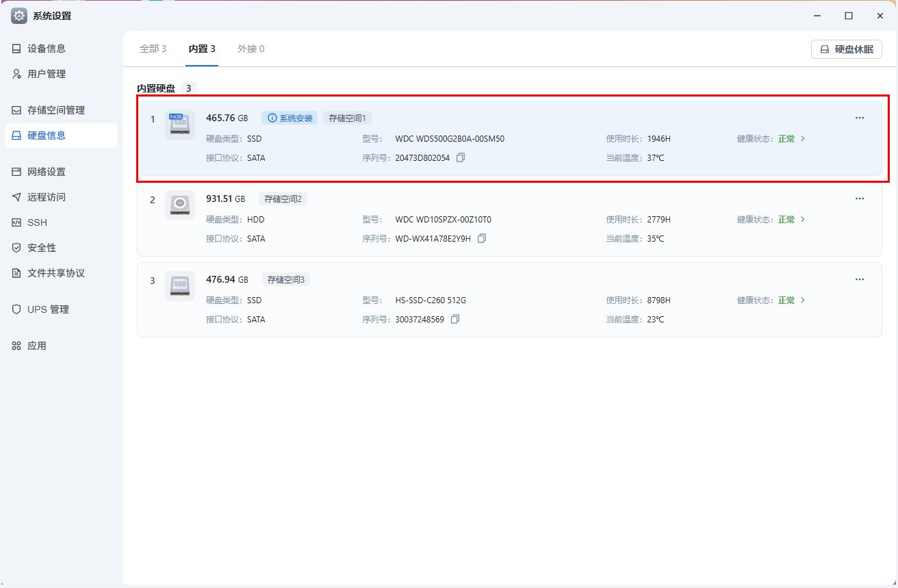
Task: Copy serial number 20473D802054
Action: pos(461,157)
